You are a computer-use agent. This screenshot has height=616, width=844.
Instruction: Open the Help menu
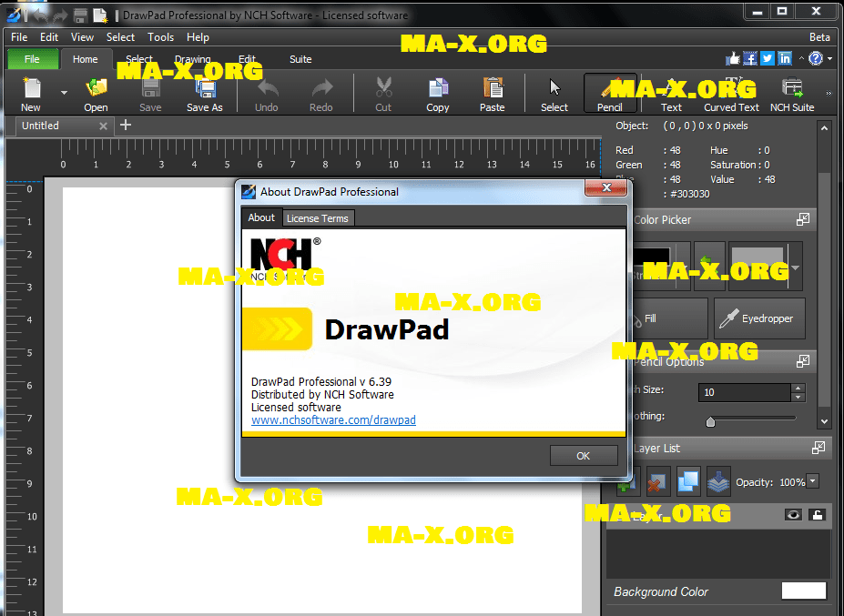coord(198,37)
